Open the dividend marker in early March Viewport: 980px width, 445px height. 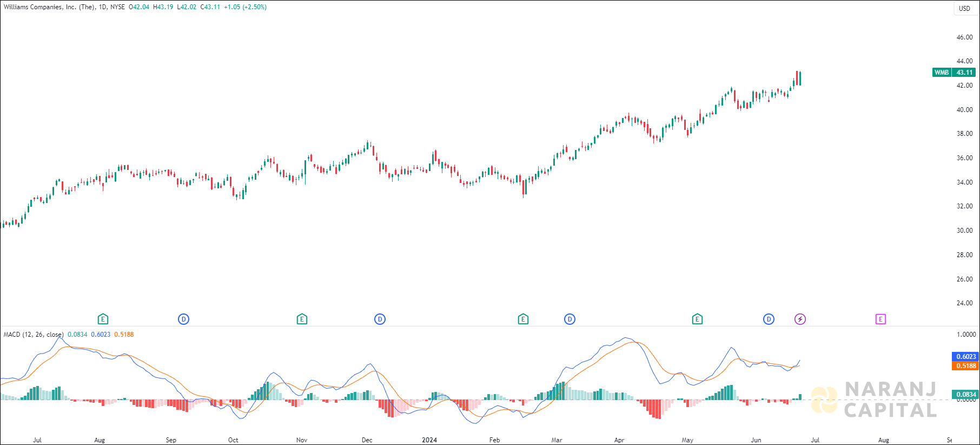[570, 319]
